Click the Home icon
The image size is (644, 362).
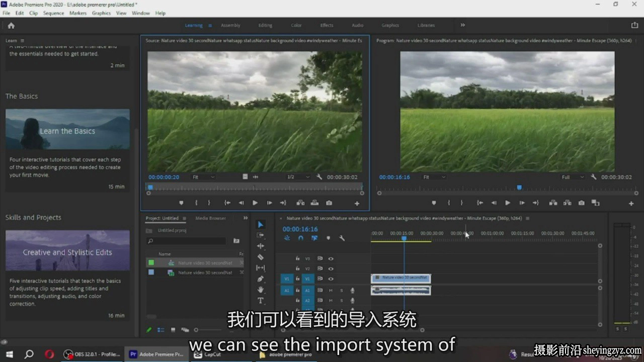tap(11, 25)
